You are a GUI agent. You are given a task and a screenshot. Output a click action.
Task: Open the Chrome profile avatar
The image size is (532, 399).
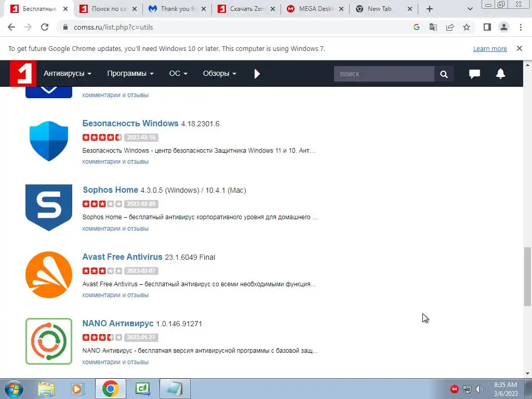point(504,27)
